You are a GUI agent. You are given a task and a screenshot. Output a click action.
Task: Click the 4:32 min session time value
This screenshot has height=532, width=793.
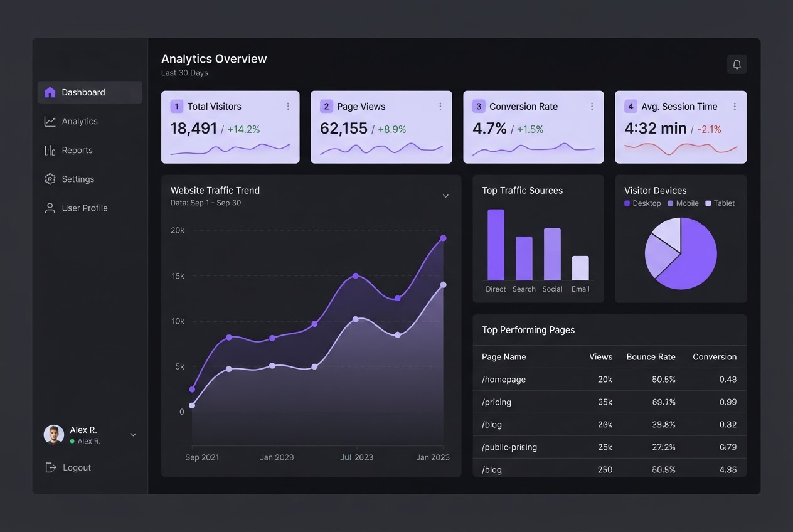pos(656,129)
